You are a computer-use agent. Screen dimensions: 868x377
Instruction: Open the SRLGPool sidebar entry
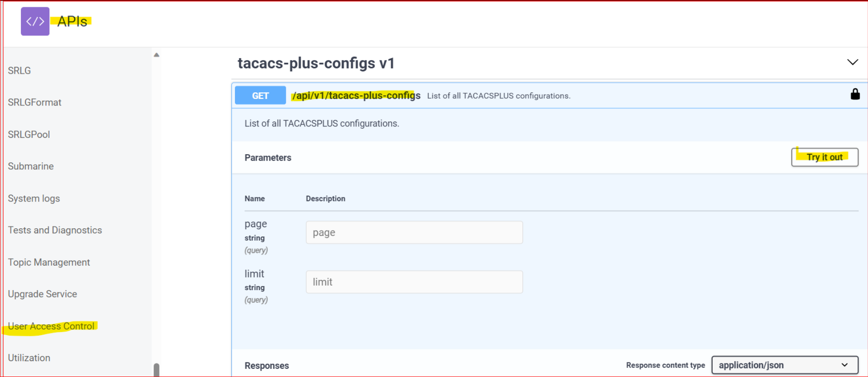(x=29, y=134)
